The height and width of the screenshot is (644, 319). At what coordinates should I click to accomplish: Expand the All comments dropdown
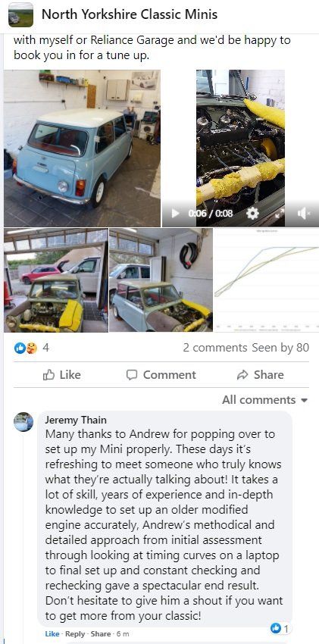[264, 399]
